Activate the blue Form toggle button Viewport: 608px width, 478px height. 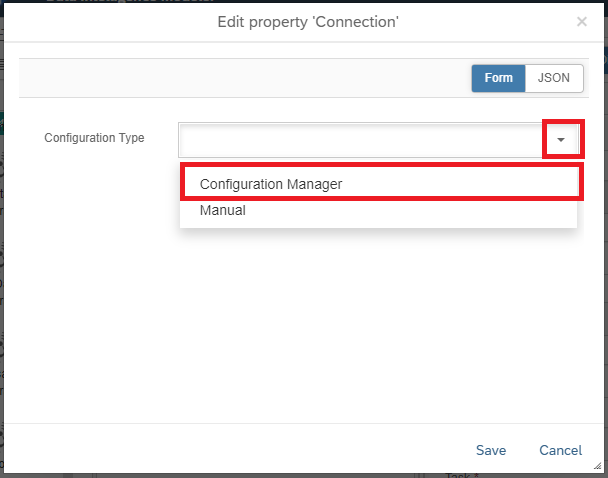coord(498,78)
